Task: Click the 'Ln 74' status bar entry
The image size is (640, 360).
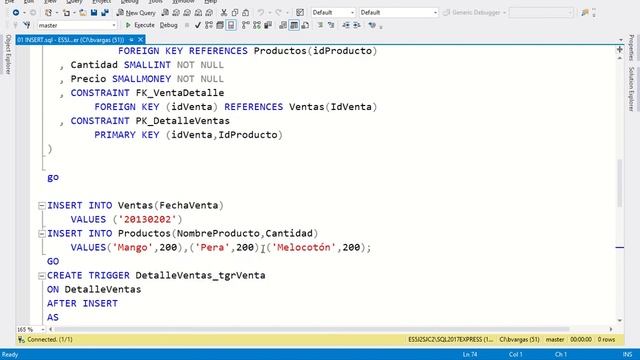Action: pos(470,354)
